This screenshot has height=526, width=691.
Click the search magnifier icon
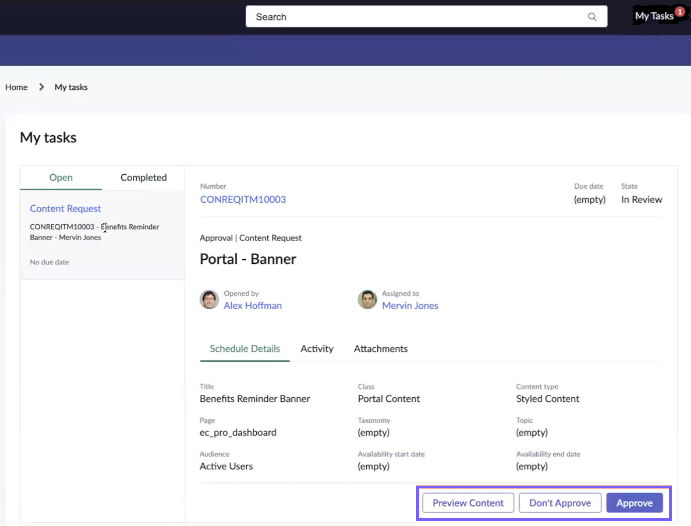tap(592, 17)
